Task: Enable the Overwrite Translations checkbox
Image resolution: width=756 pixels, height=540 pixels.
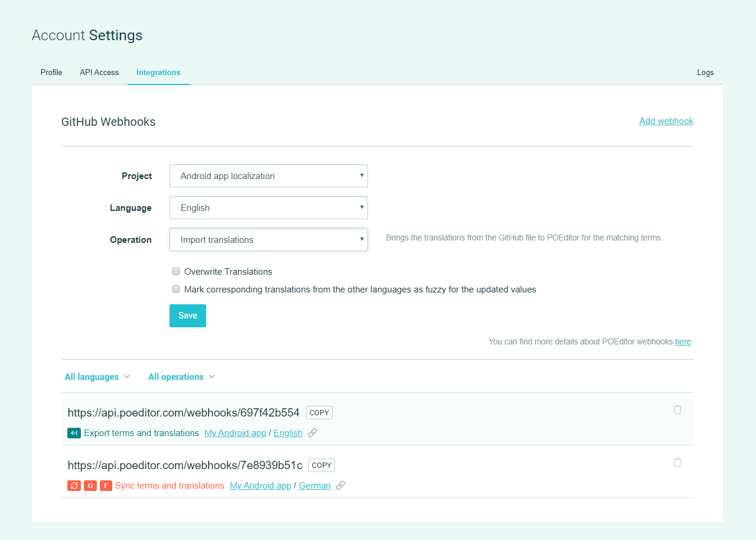Action: click(x=176, y=272)
